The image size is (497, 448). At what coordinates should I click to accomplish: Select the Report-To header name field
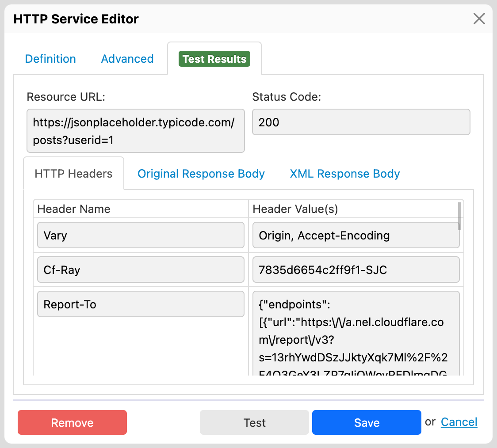click(141, 304)
